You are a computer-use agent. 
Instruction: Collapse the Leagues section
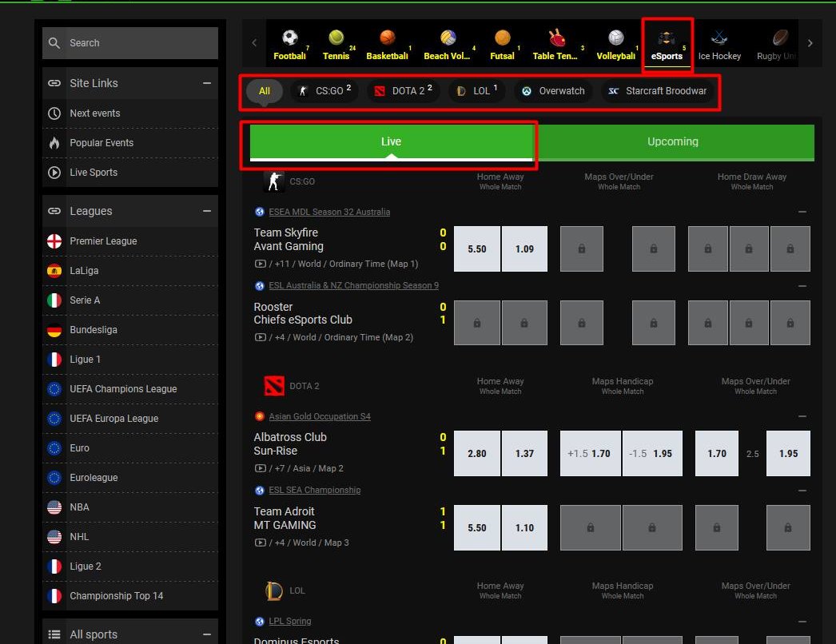(x=207, y=211)
